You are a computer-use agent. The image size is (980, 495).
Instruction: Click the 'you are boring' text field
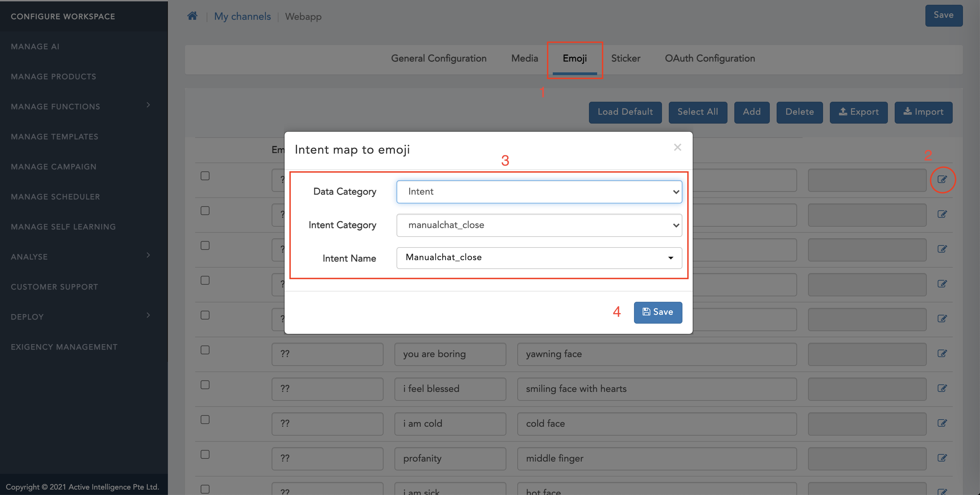tap(450, 354)
